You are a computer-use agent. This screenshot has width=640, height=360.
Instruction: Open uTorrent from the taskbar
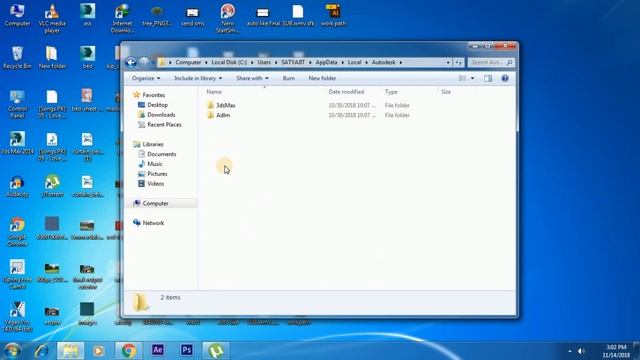click(216, 351)
